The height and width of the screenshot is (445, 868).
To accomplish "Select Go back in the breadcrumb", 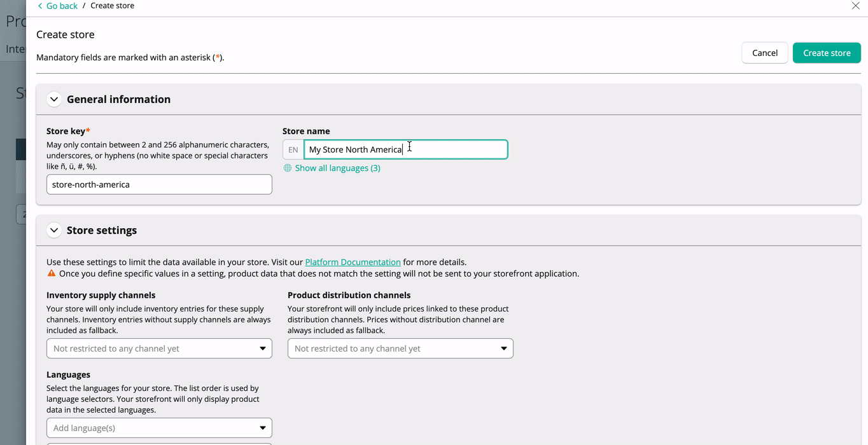I will click(61, 6).
